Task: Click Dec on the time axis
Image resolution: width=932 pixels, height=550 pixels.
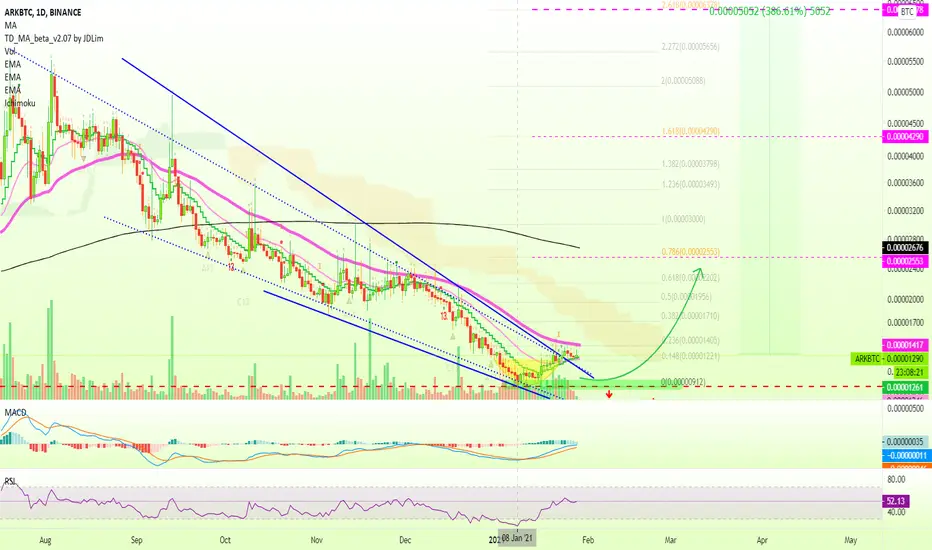Action: point(405,540)
